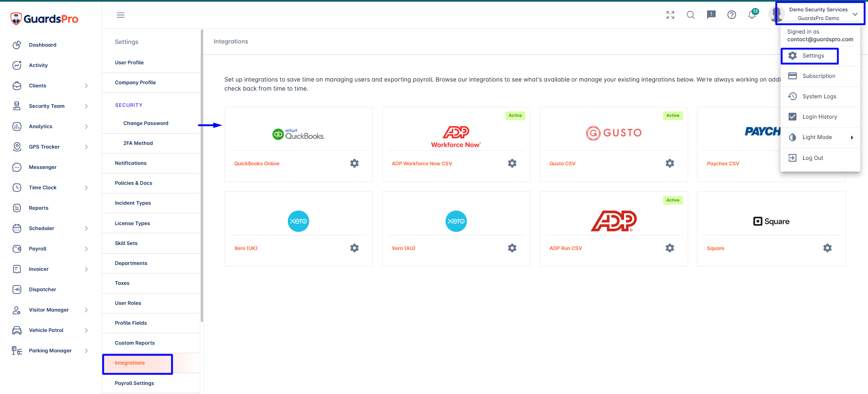868x394 pixels.
Task: Click the fullscreen expand icon
Action: (670, 15)
